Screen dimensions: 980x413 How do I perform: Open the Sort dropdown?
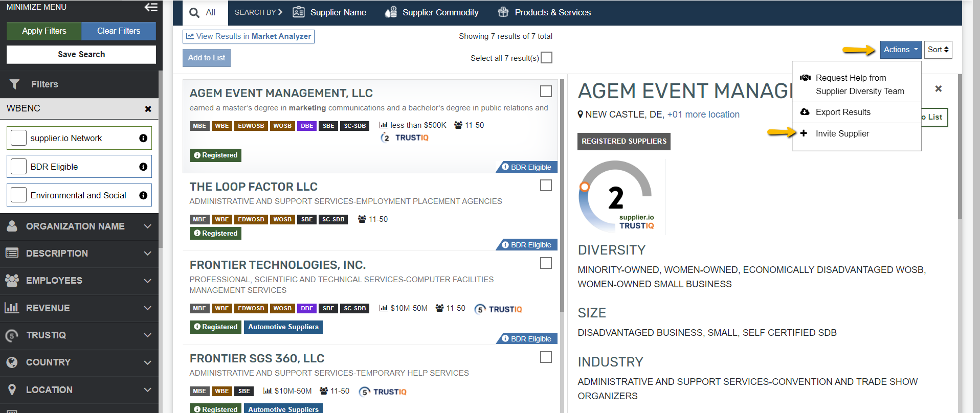[x=938, y=50]
